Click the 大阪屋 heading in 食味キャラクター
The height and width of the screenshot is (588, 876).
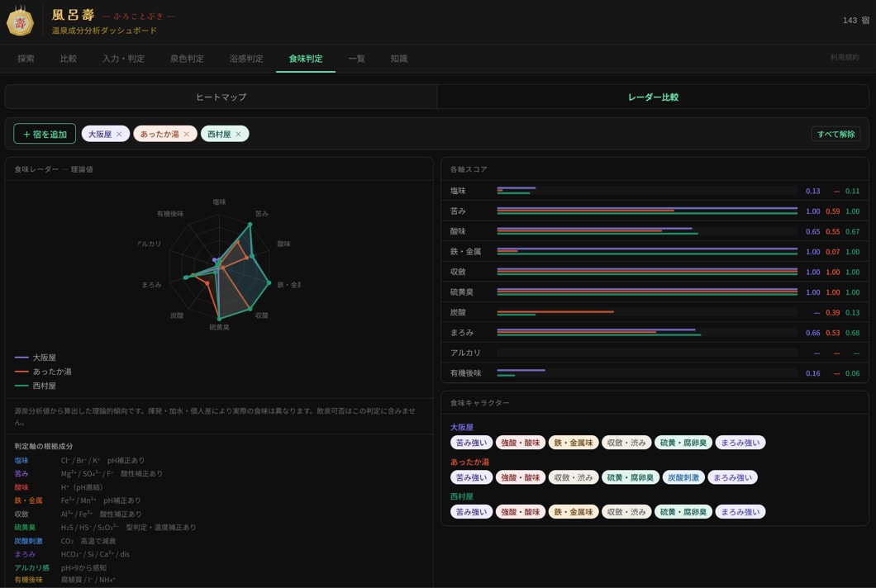point(461,427)
